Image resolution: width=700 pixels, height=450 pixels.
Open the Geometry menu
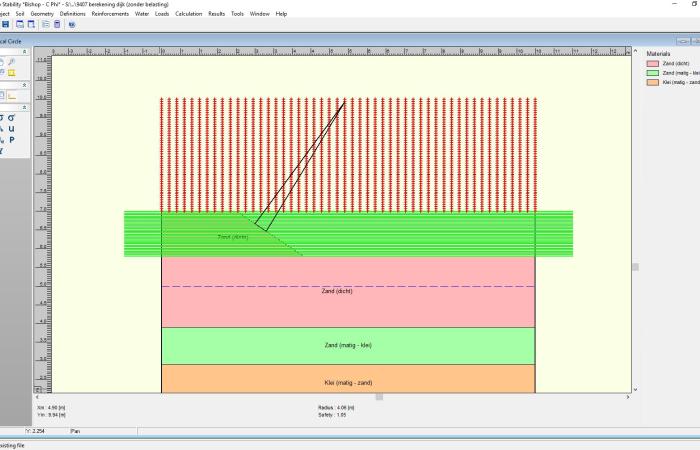pos(42,14)
